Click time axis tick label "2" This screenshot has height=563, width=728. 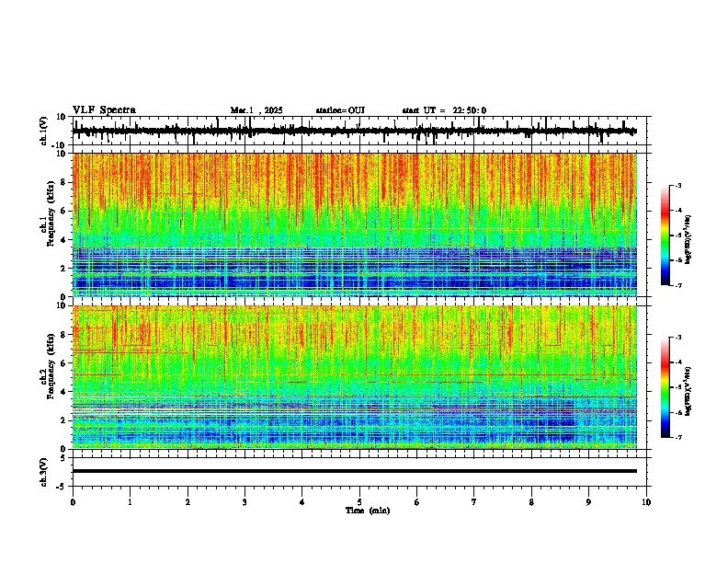(x=188, y=502)
